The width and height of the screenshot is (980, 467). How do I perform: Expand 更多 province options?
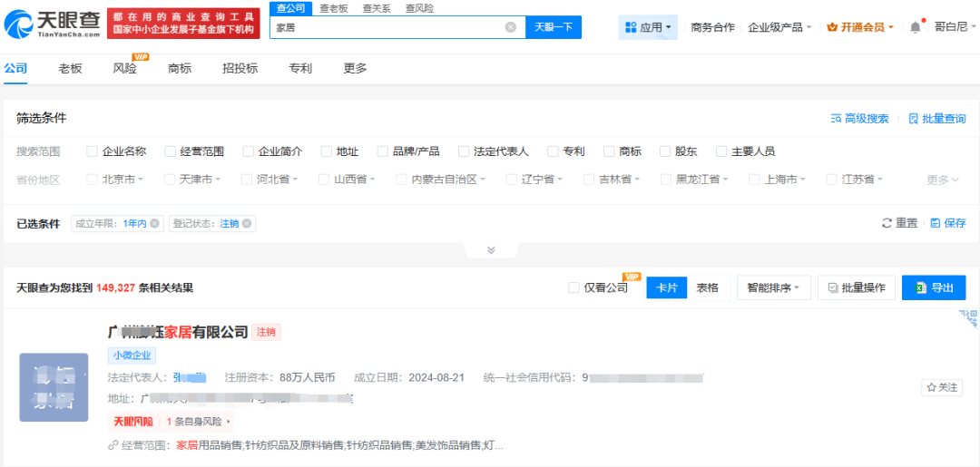click(x=942, y=180)
